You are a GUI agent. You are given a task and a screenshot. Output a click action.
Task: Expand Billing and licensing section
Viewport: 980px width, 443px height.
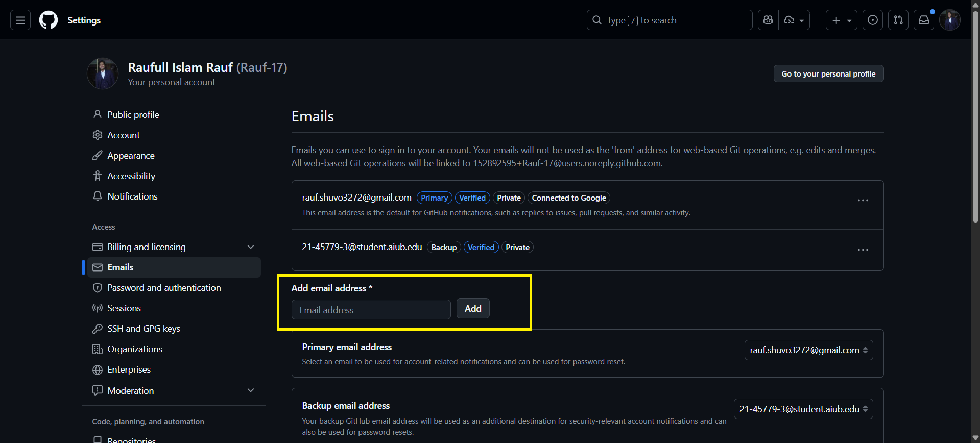pos(251,247)
